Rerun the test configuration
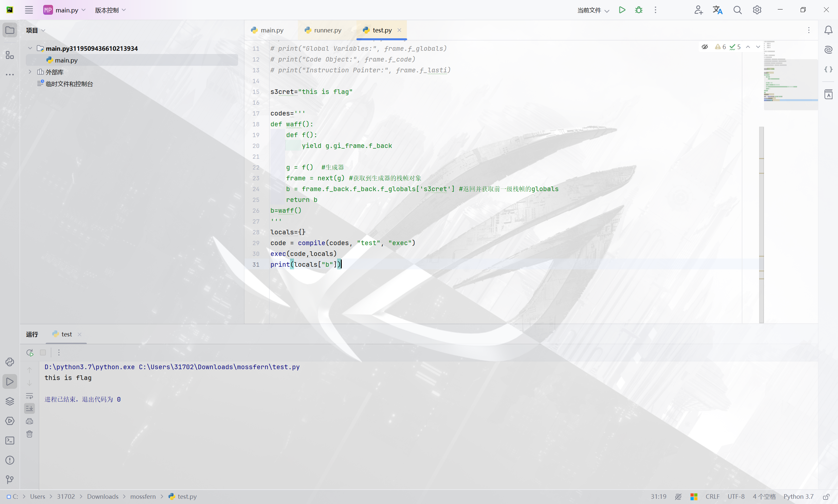This screenshot has height=504, width=838. point(30,352)
